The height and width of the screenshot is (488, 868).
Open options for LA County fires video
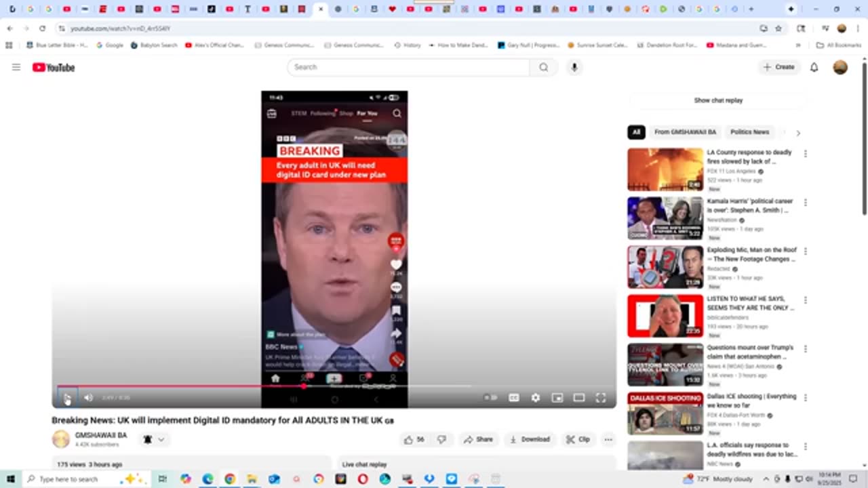pyautogui.click(x=806, y=154)
